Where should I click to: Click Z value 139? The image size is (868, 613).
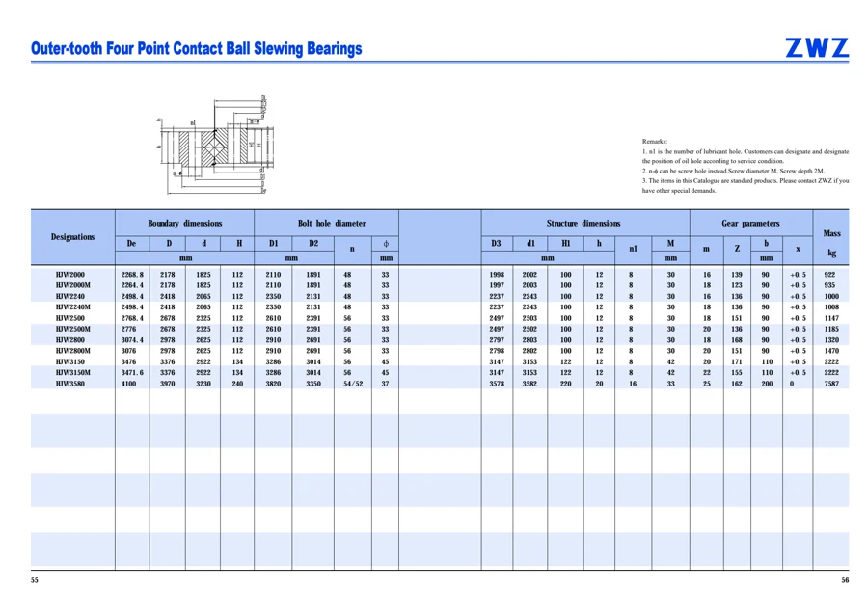click(737, 275)
